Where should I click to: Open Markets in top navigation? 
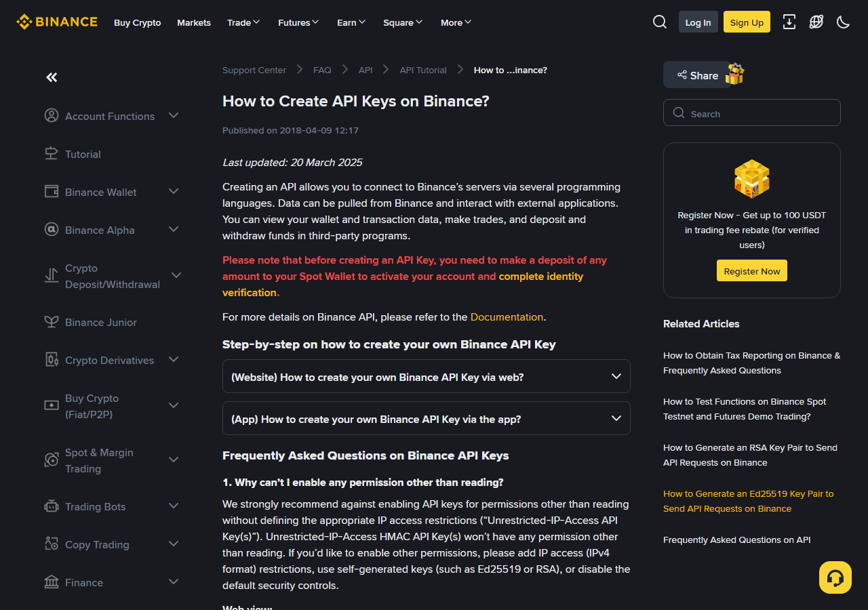click(194, 22)
